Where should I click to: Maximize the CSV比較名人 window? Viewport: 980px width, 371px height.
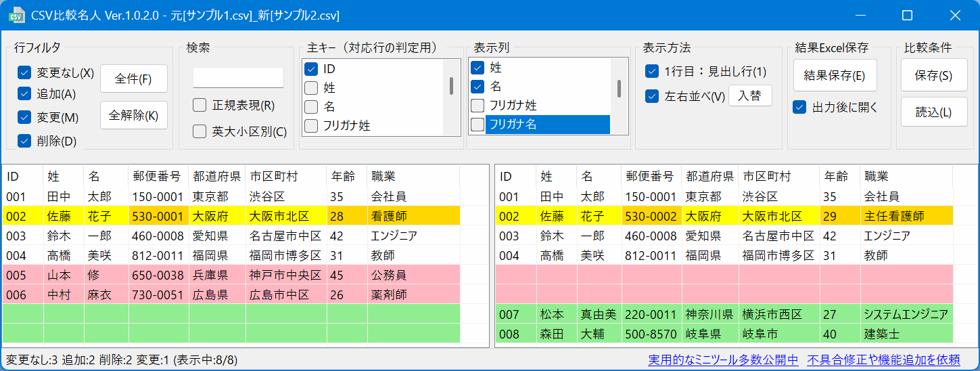click(x=908, y=15)
